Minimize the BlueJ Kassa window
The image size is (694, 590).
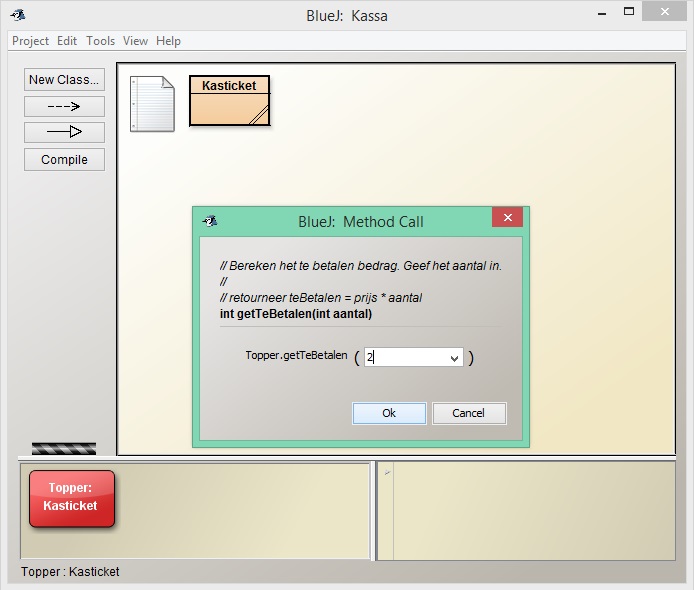point(602,13)
